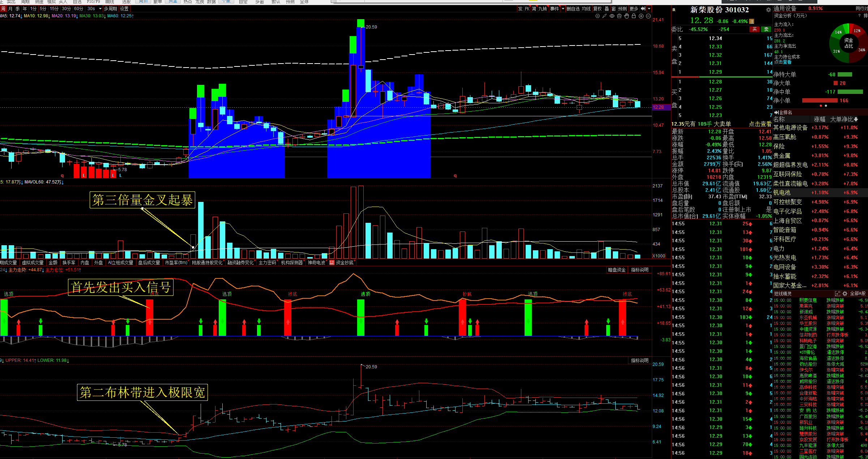Select the 主力密码 indicator tab
The height and width of the screenshot is (459, 868).
pyautogui.click(x=267, y=263)
